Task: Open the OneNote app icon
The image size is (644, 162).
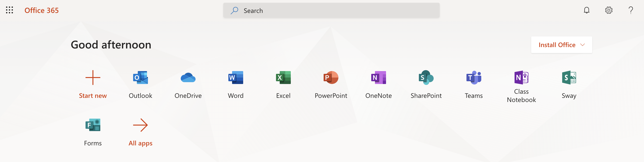Action: point(378,78)
